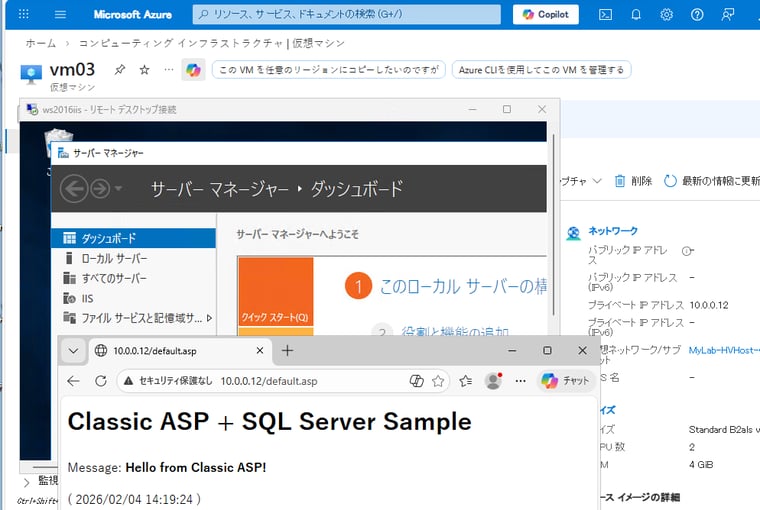Select the 10.0.0.12/default.asp browser tab
This screenshot has width=760, height=510.
pyautogui.click(x=180, y=351)
